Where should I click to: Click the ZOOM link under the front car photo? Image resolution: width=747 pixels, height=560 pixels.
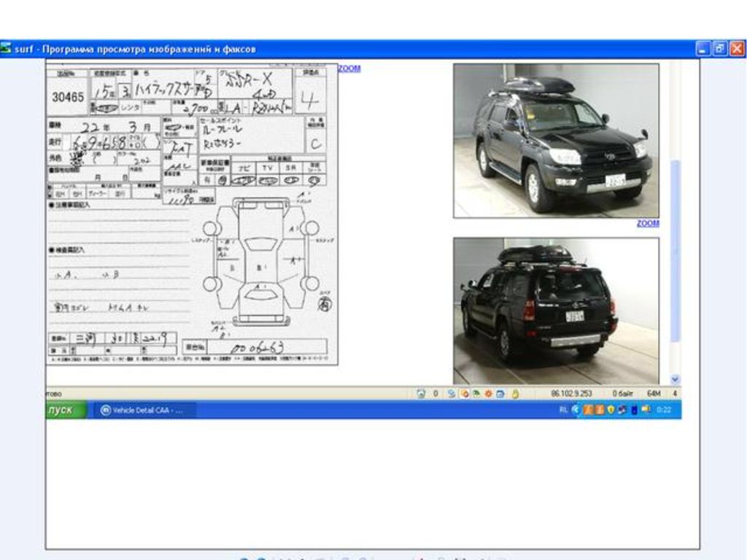(x=648, y=223)
